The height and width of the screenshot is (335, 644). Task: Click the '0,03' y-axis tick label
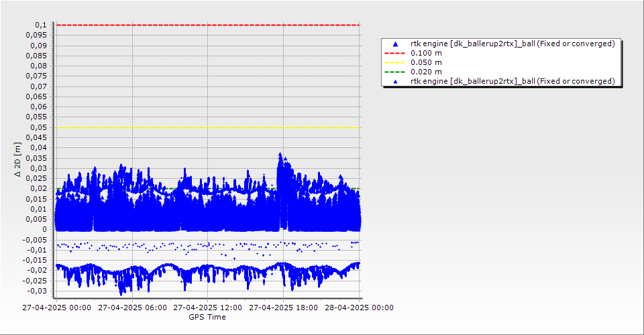point(39,169)
